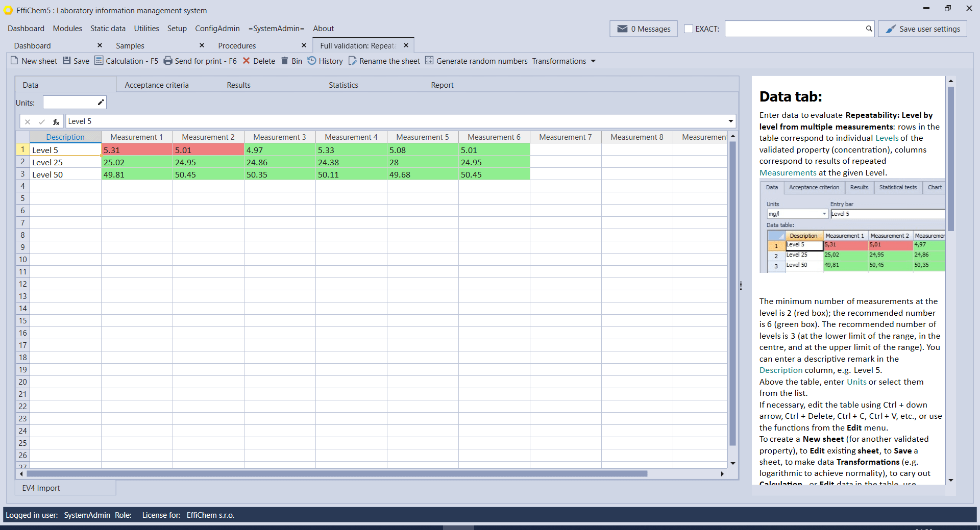Open 0 Messages
Viewport: 980px width, 530px height.
click(x=643, y=29)
